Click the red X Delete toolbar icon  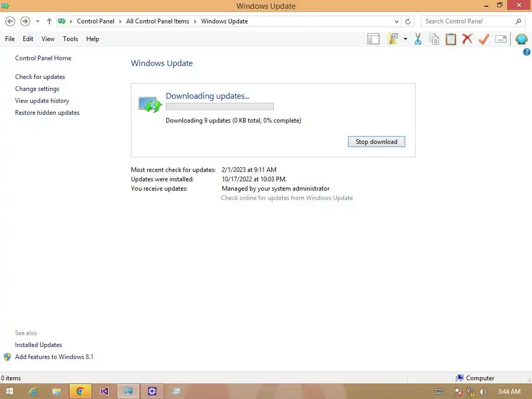[467, 39]
